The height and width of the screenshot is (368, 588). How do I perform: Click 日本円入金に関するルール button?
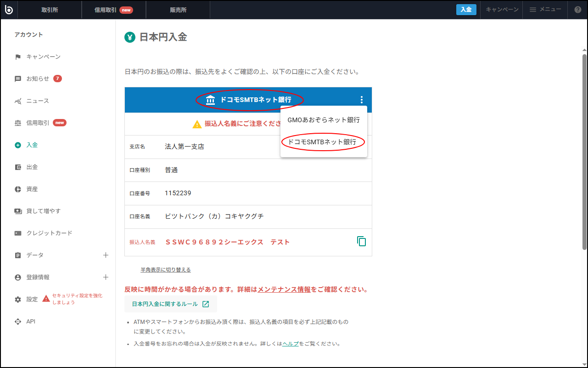click(171, 304)
